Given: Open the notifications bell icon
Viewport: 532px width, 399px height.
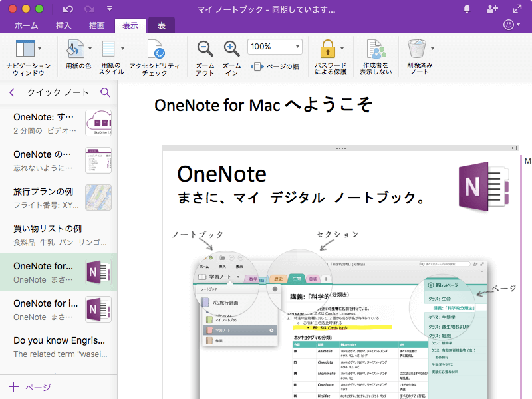Looking at the screenshot, I should [467, 9].
